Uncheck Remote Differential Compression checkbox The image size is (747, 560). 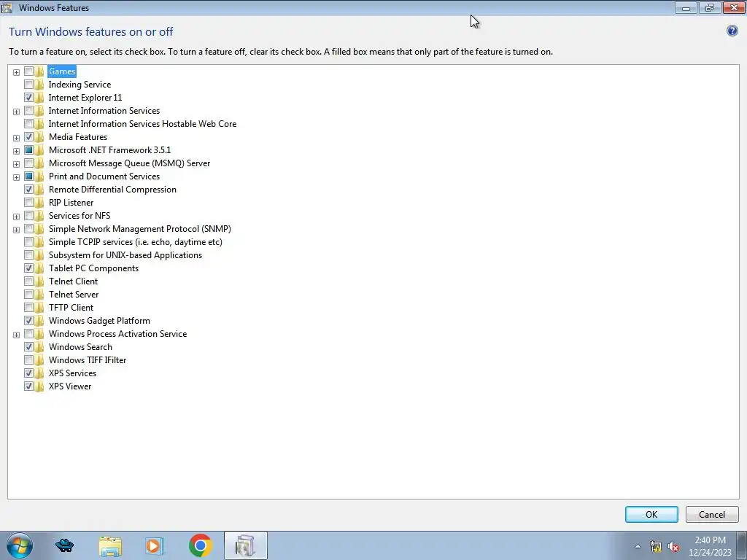[x=28, y=190]
